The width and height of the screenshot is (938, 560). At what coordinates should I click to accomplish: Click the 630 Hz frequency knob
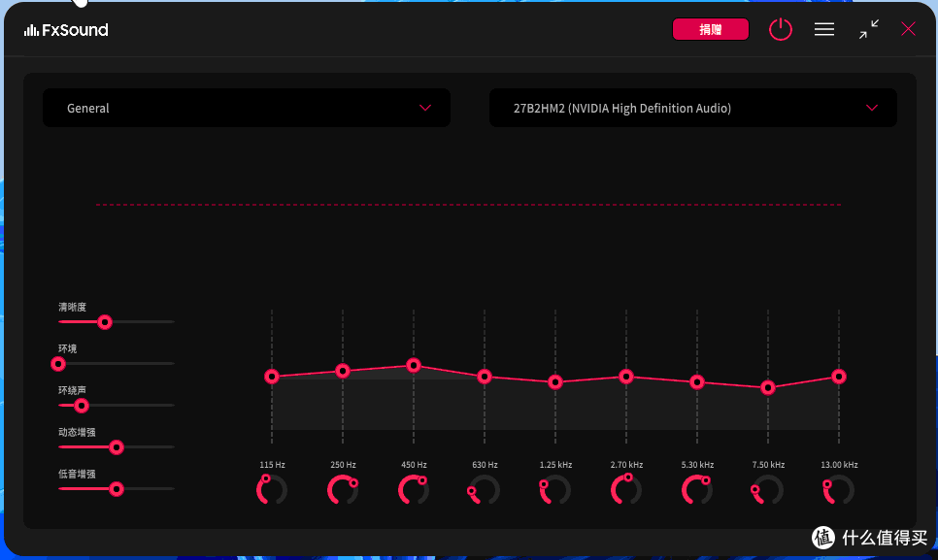click(485, 490)
